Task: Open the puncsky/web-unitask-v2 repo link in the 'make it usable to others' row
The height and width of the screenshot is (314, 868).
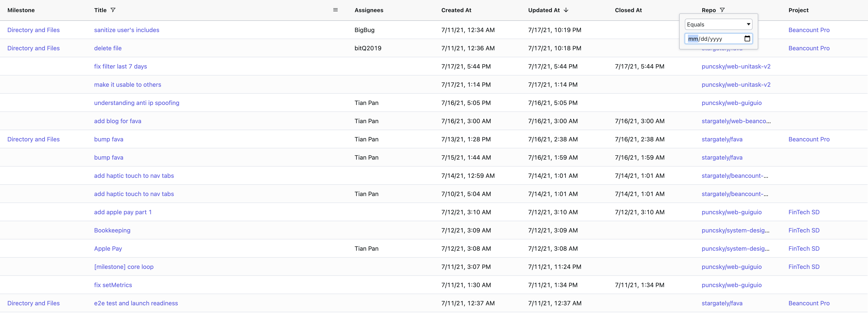Action: pyautogui.click(x=736, y=85)
